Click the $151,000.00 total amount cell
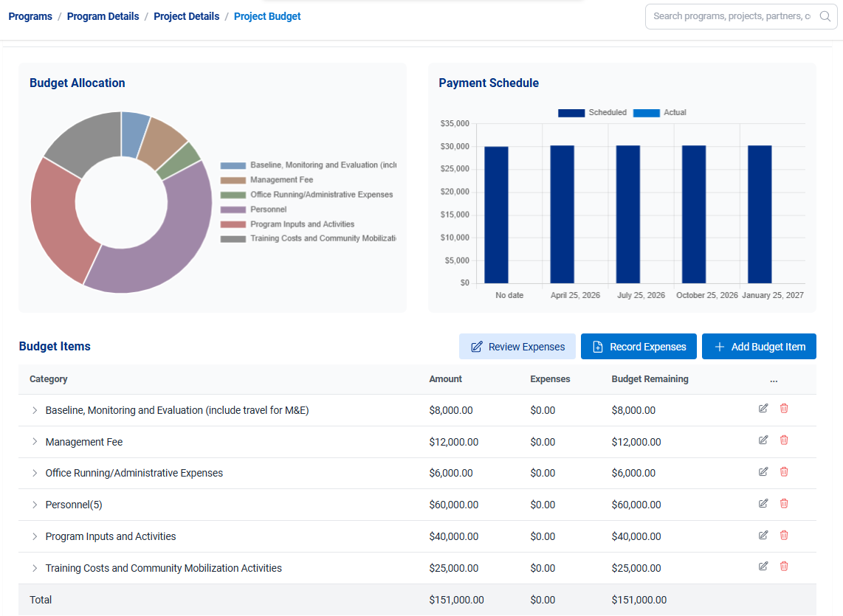The width and height of the screenshot is (843, 616). (456, 600)
